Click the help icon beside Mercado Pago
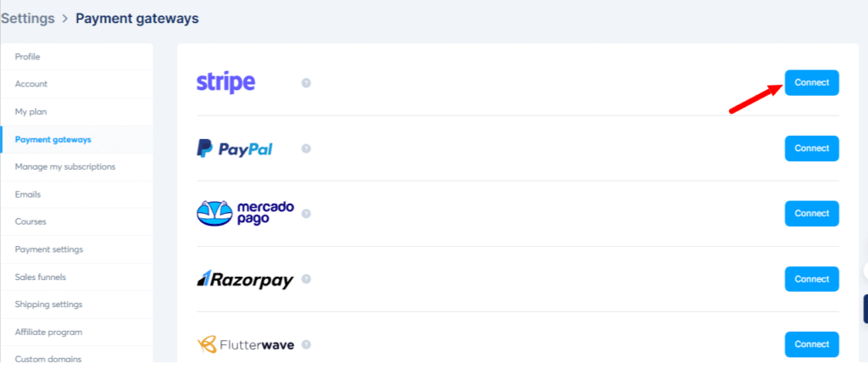The width and height of the screenshot is (868, 375). point(306,214)
